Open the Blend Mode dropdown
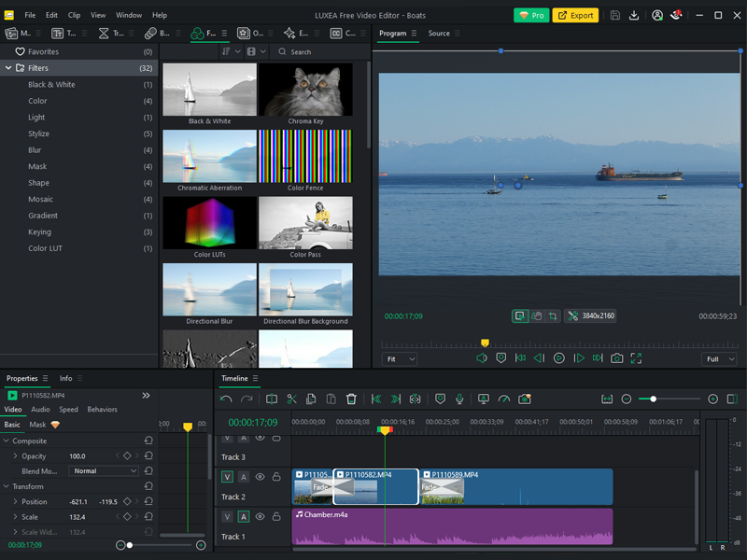 point(103,469)
